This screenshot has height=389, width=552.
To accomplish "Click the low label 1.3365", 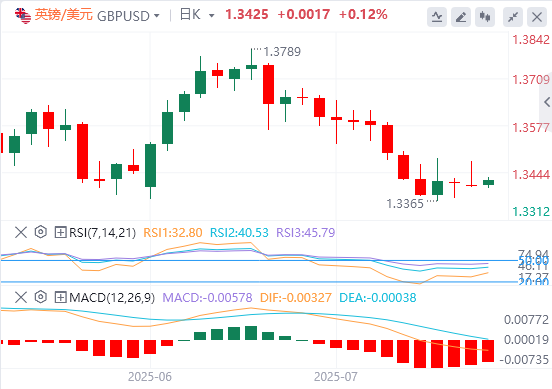I will tap(405, 204).
